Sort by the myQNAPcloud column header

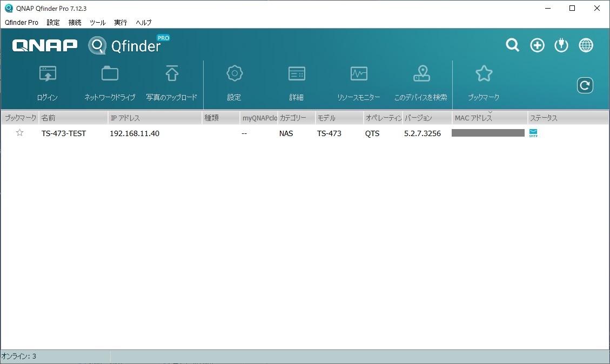(x=259, y=118)
